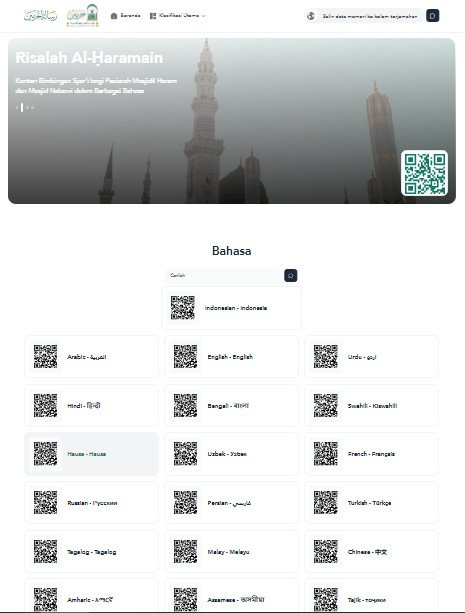Expand the Klasifikasi Utama dropdown chevron
Image resolution: width=465 pixels, height=613 pixels.
(x=203, y=16)
